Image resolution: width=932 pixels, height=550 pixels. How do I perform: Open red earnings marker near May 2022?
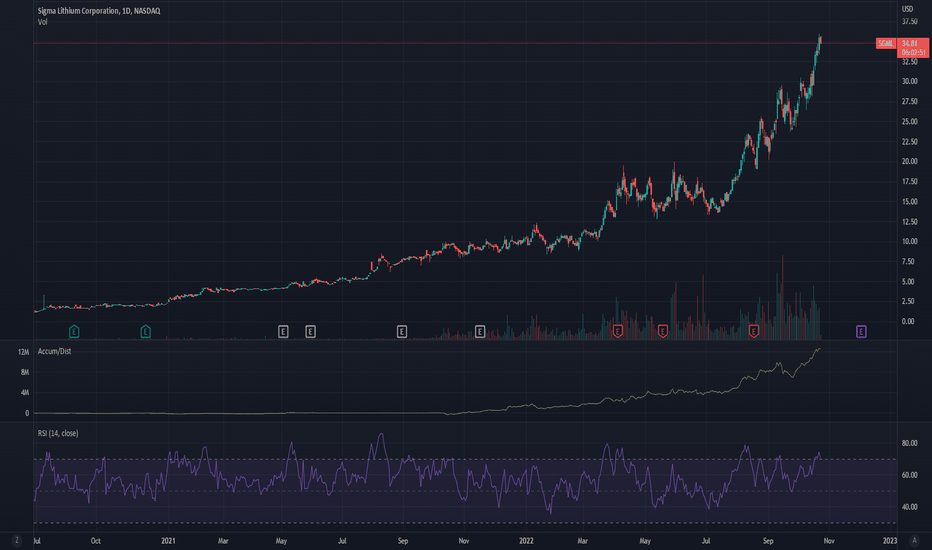[663, 331]
